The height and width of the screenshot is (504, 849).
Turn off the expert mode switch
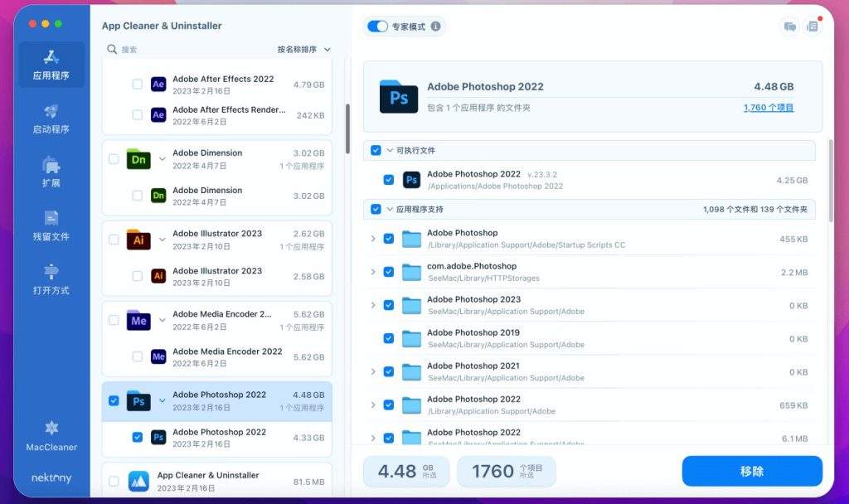(x=377, y=27)
